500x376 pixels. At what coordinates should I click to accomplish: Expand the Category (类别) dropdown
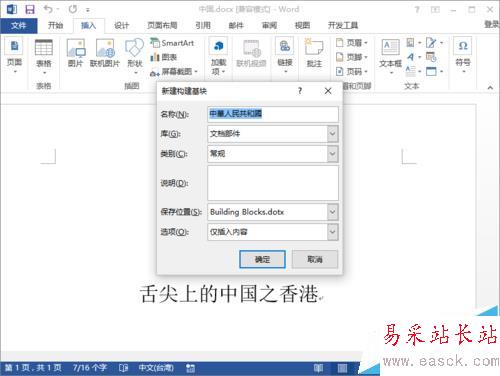coord(332,154)
